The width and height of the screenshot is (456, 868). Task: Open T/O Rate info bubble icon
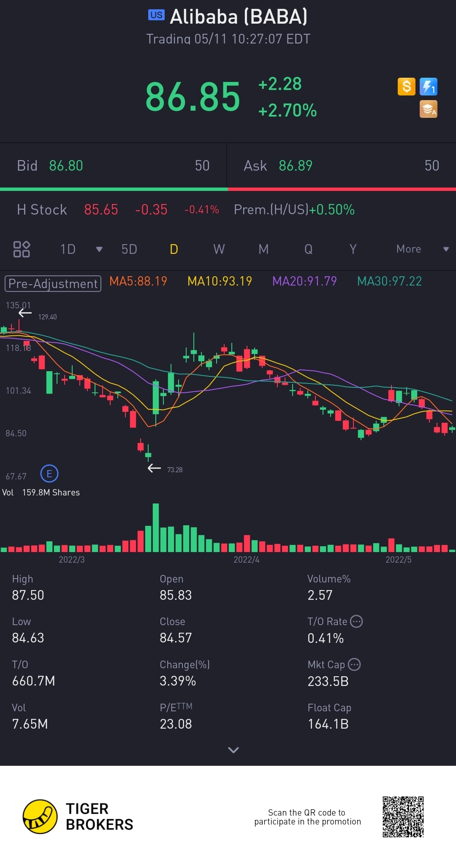(357, 621)
